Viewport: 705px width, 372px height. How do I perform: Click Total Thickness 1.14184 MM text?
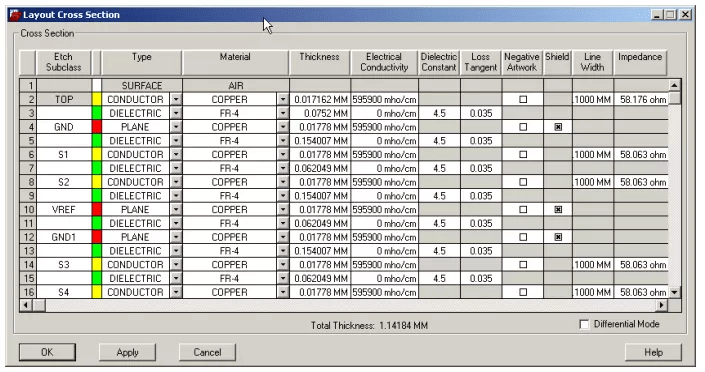coord(369,325)
